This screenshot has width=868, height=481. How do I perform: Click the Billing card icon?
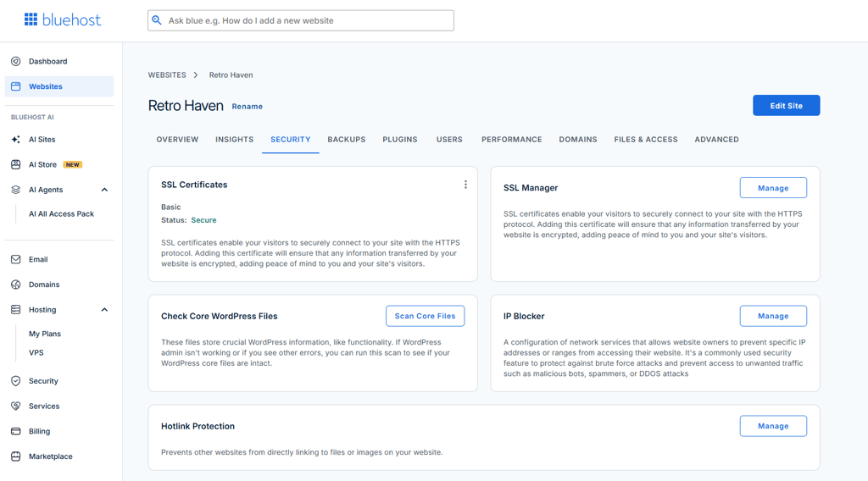click(x=15, y=431)
